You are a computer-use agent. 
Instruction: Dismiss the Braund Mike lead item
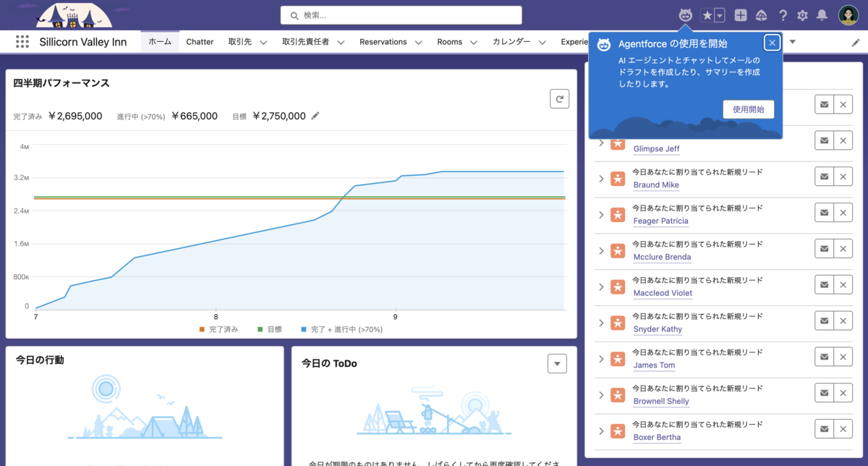[843, 177]
